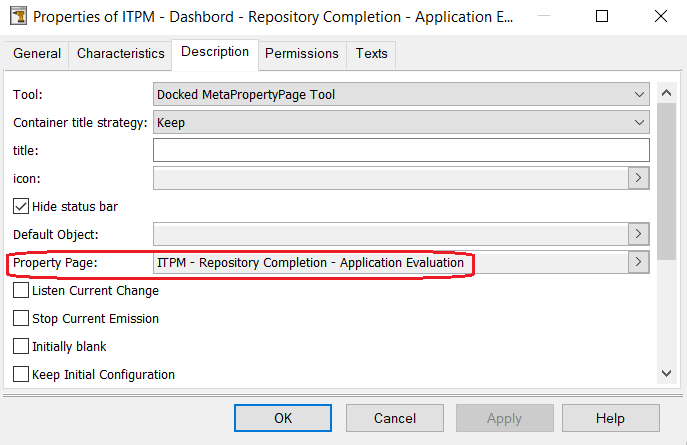
Task: Click inside the title input field
Action: pyautogui.click(x=400, y=150)
